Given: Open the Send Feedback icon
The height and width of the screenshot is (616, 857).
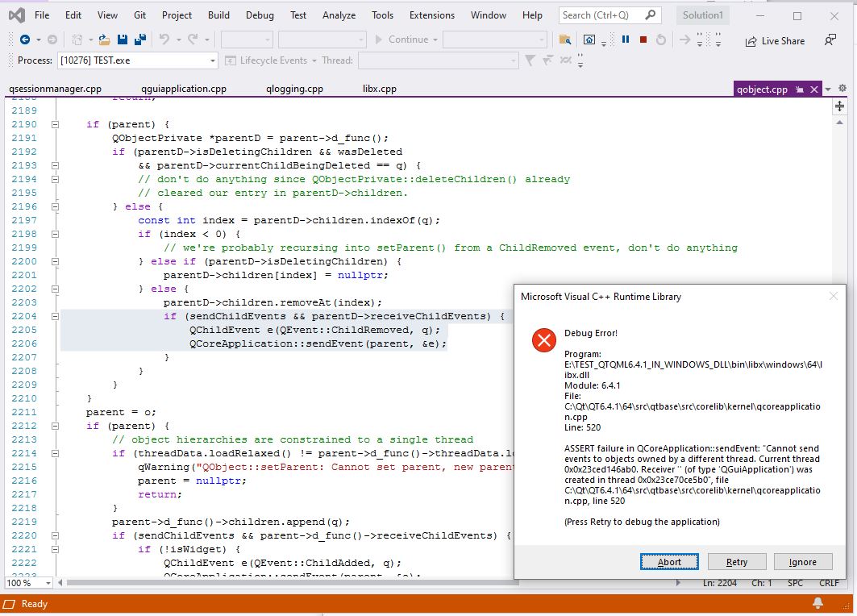Looking at the screenshot, I should [x=830, y=40].
